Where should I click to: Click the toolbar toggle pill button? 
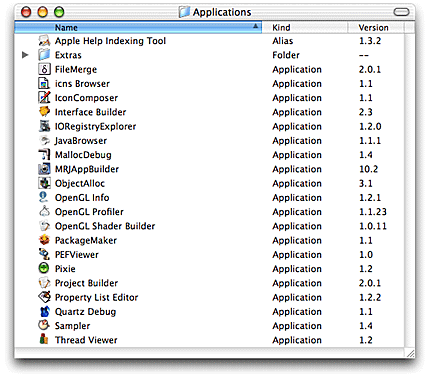tap(401, 12)
